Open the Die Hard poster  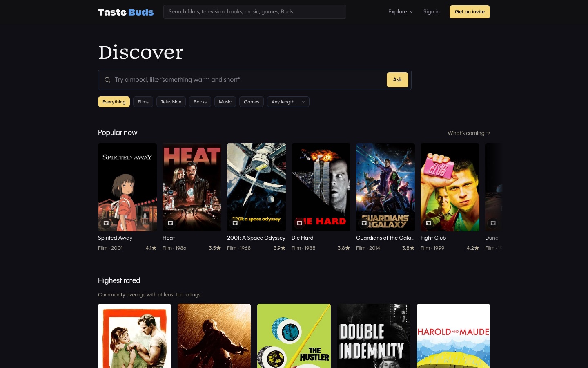[x=321, y=187]
